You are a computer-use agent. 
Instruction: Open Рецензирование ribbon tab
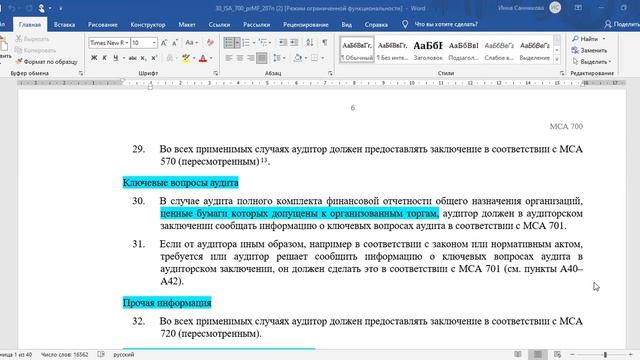[306, 24]
